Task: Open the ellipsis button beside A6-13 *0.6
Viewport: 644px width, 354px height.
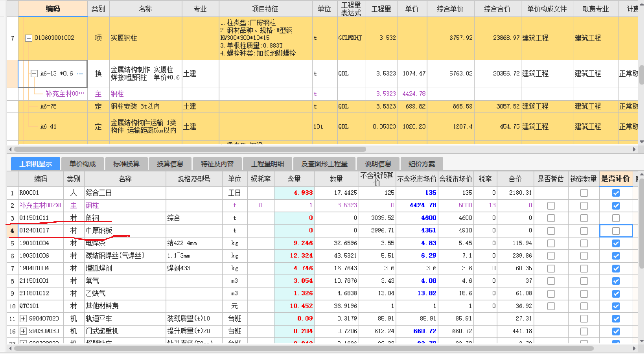Action: pyautogui.click(x=80, y=74)
